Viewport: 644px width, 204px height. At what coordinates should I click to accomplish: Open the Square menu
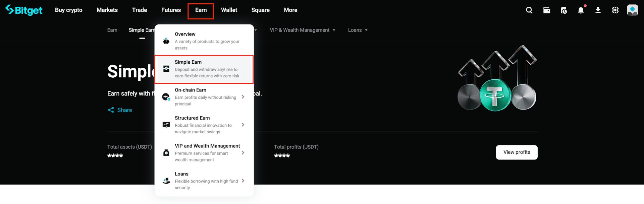(x=261, y=10)
